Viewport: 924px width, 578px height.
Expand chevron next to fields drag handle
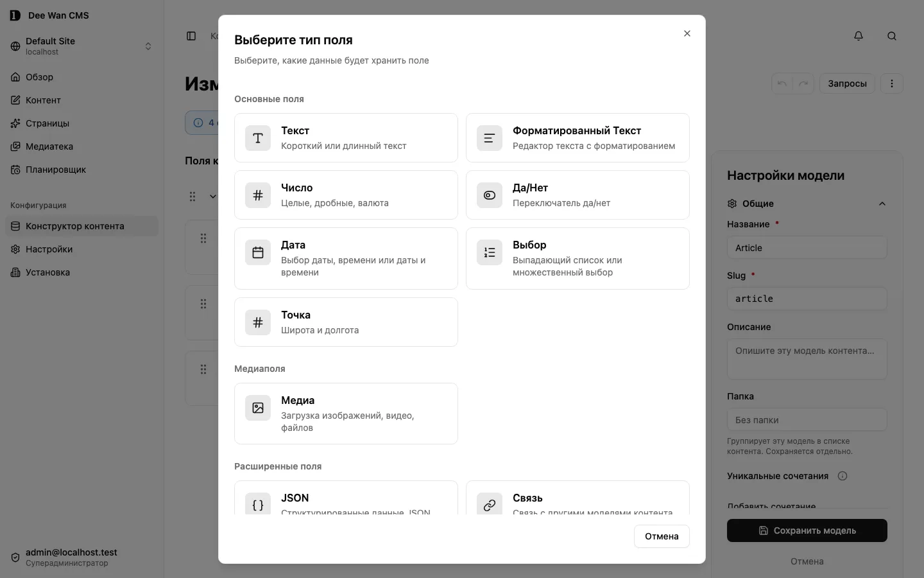coord(213,197)
